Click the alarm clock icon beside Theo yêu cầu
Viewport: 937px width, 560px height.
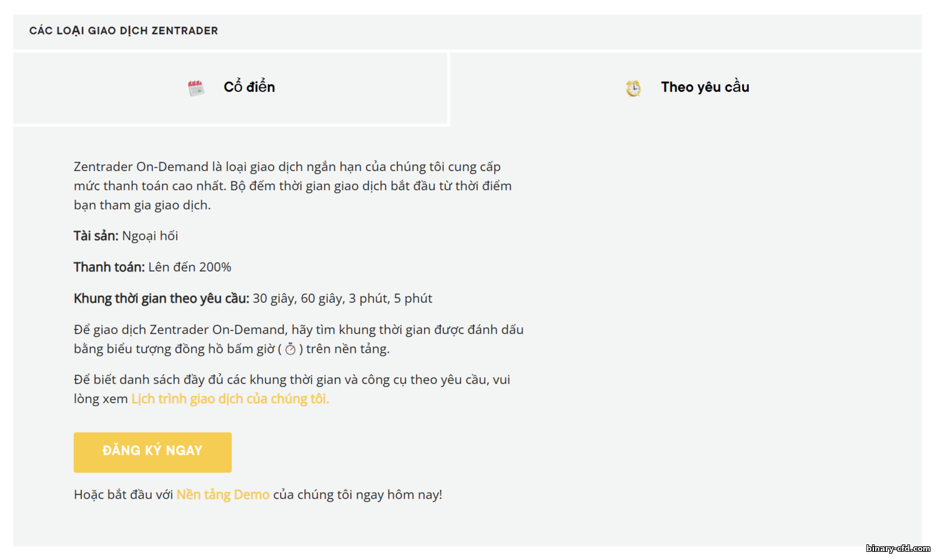tap(633, 88)
